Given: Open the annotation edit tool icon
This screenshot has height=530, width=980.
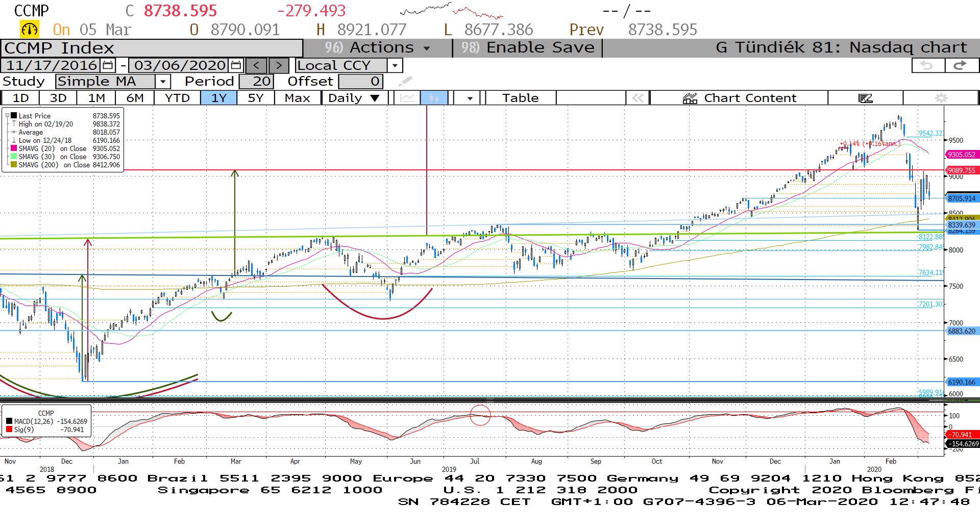Looking at the screenshot, I should click(x=865, y=98).
